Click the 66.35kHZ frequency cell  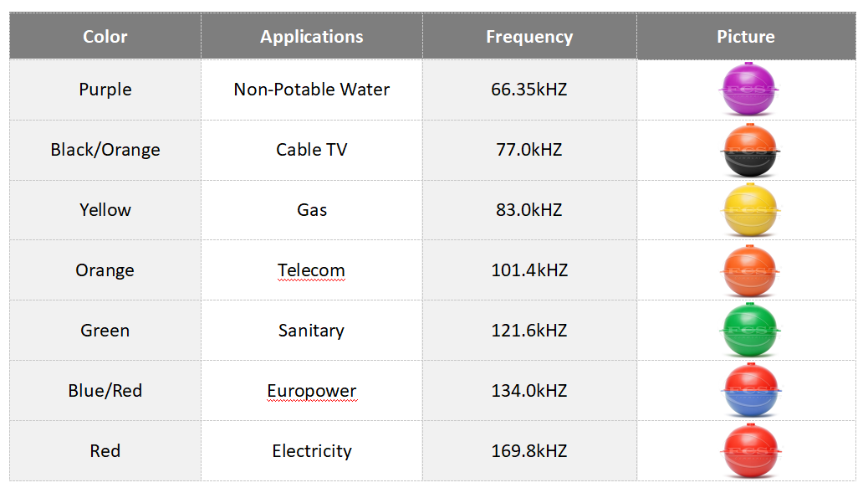coord(529,90)
